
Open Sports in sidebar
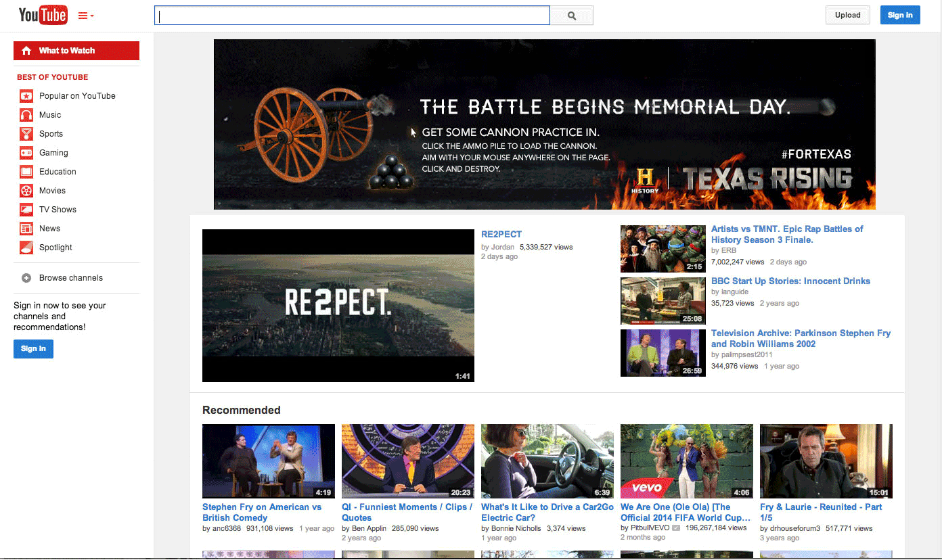point(51,134)
